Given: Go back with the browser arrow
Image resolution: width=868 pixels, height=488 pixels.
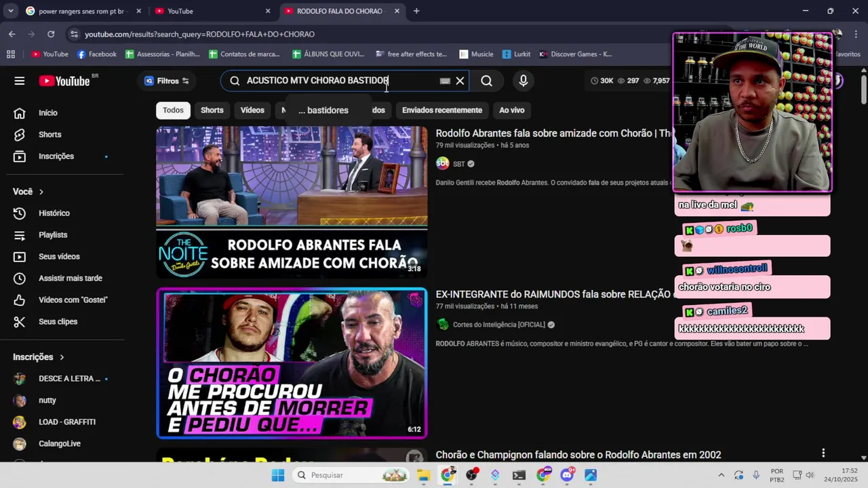Looking at the screenshot, I should (x=12, y=34).
